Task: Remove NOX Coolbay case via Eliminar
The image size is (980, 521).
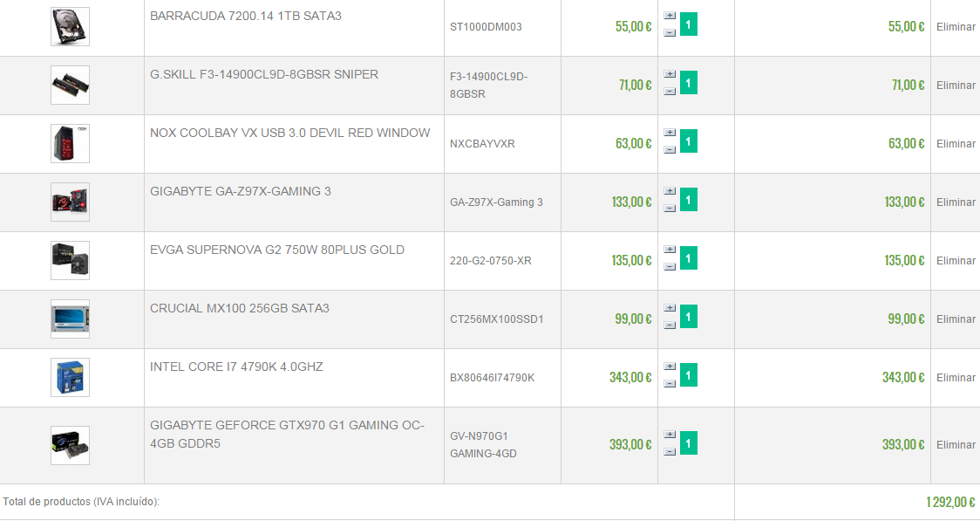Action: pyautogui.click(x=956, y=144)
